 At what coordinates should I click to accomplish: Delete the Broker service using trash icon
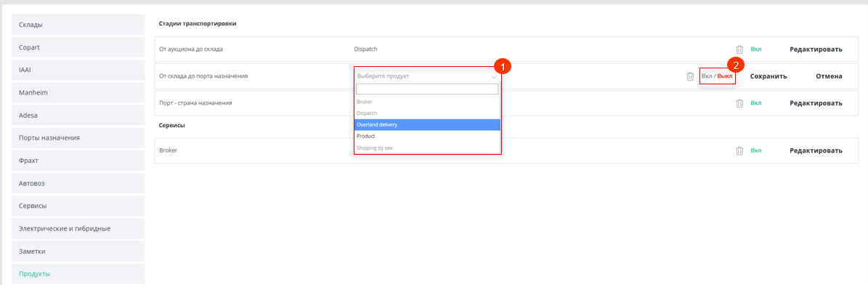pyautogui.click(x=739, y=150)
